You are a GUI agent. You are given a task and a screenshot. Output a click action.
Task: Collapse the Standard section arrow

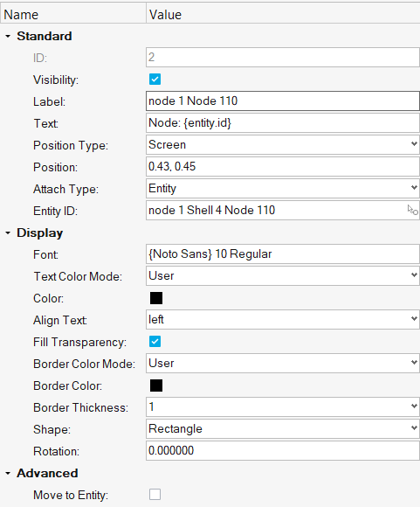pos(8,36)
